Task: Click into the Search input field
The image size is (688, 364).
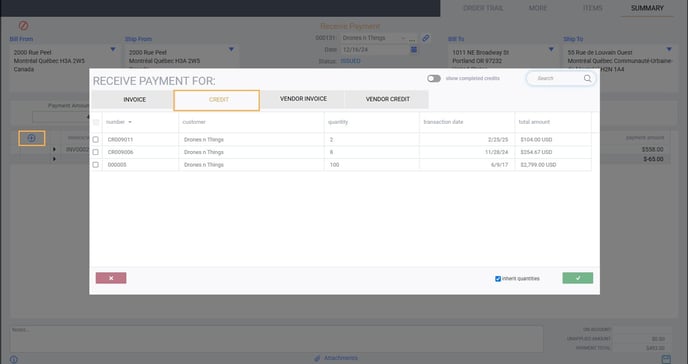Action: 557,79
